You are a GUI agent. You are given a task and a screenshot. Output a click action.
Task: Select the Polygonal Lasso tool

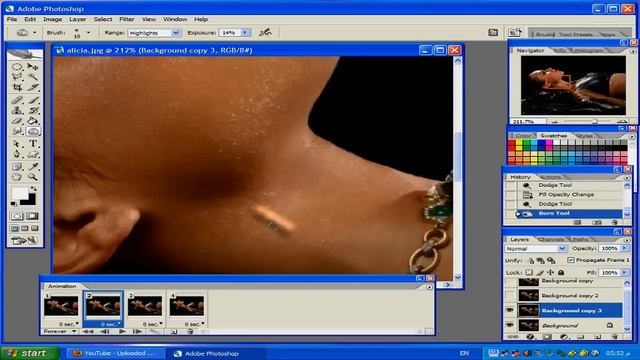17,77
